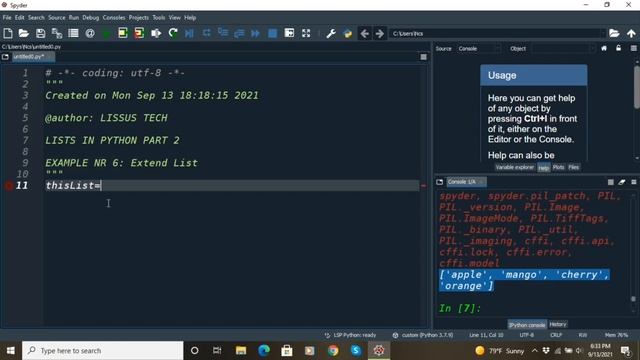Create a new file from the toolbar

[8, 33]
